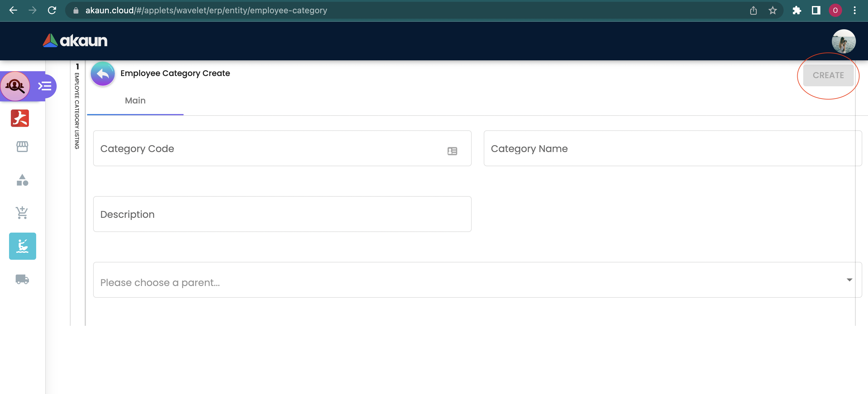Open the delivery truck icon
Screen dimensions: 868x394
point(22,279)
